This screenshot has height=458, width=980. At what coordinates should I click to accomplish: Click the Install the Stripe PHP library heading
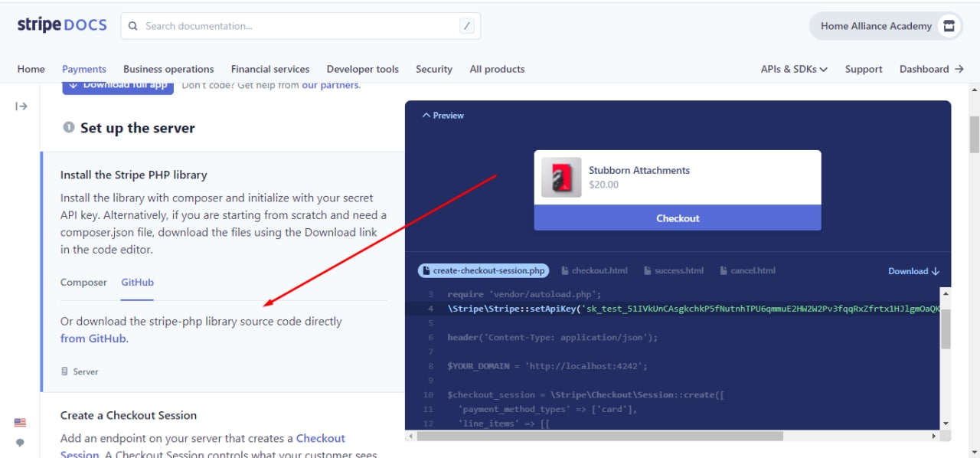pos(134,175)
